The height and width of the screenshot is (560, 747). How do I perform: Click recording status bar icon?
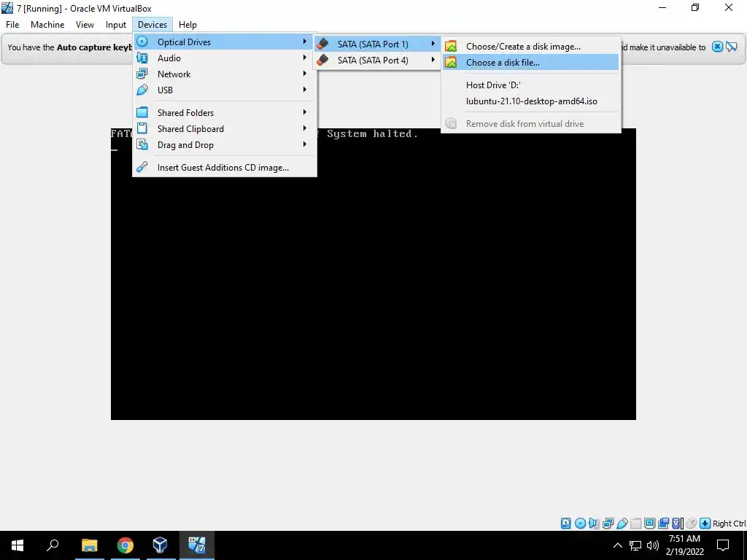tap(663, 524)
